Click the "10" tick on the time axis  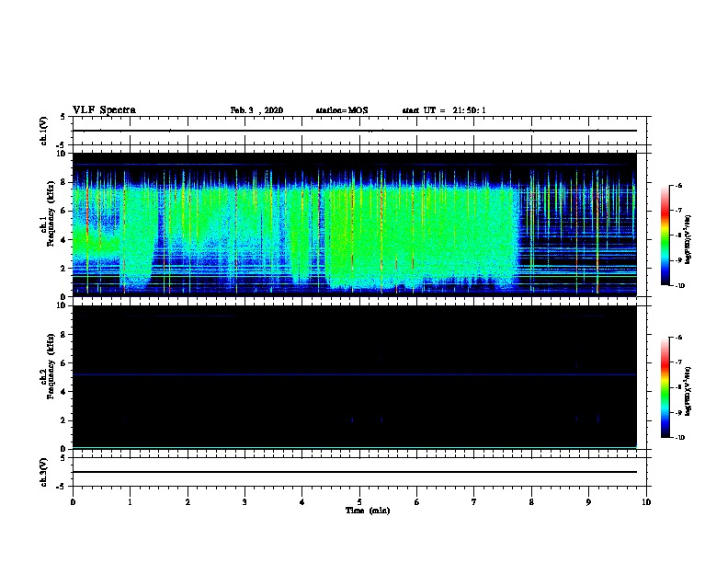click(x=646, y=502)
